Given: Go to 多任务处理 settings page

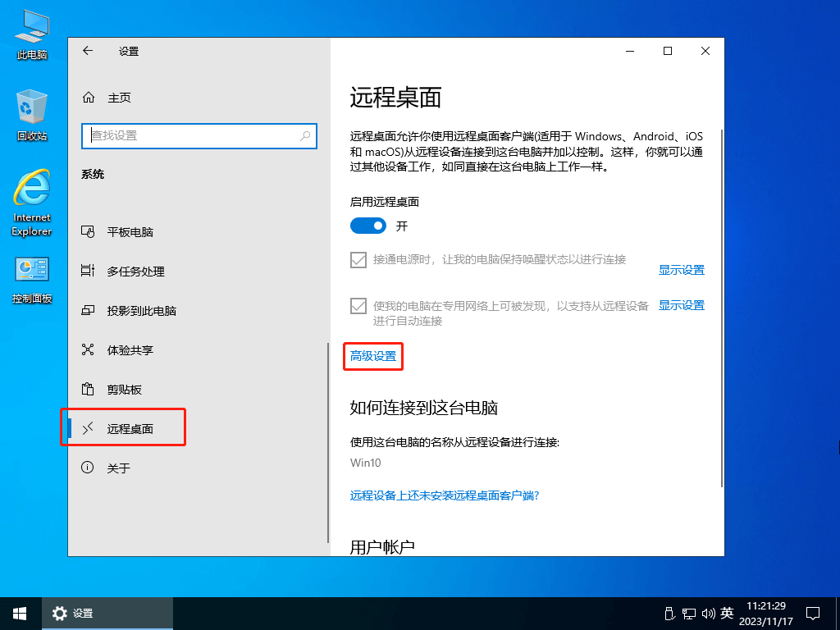Looking at the screenshot, I should click(x=135, y=272).
